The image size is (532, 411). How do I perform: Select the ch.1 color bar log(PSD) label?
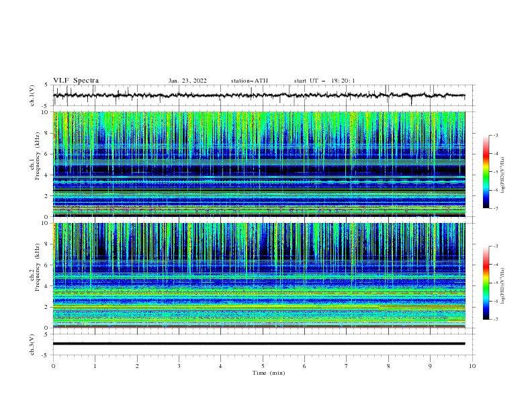(x=502, y=175)
